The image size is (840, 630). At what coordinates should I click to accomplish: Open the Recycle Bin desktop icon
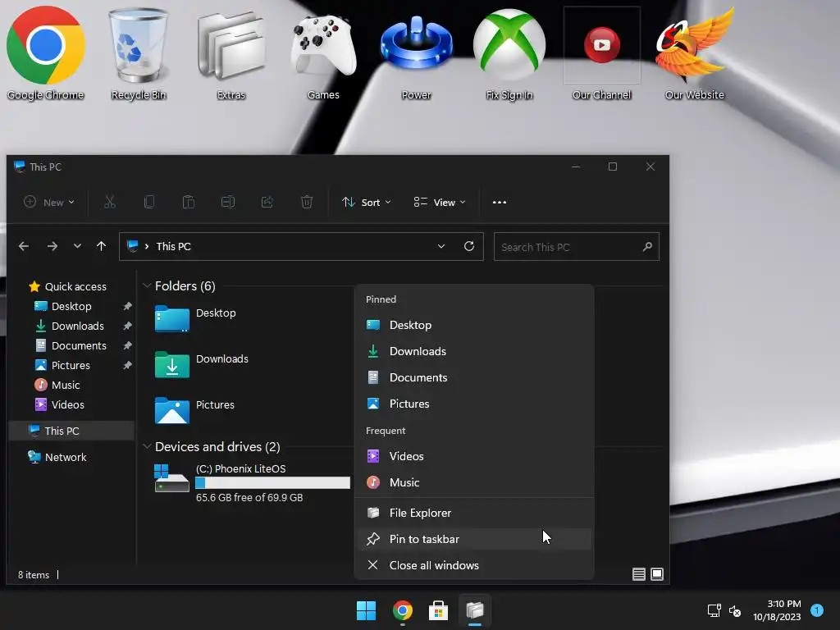pyautogui.click(x=138, y=53)
